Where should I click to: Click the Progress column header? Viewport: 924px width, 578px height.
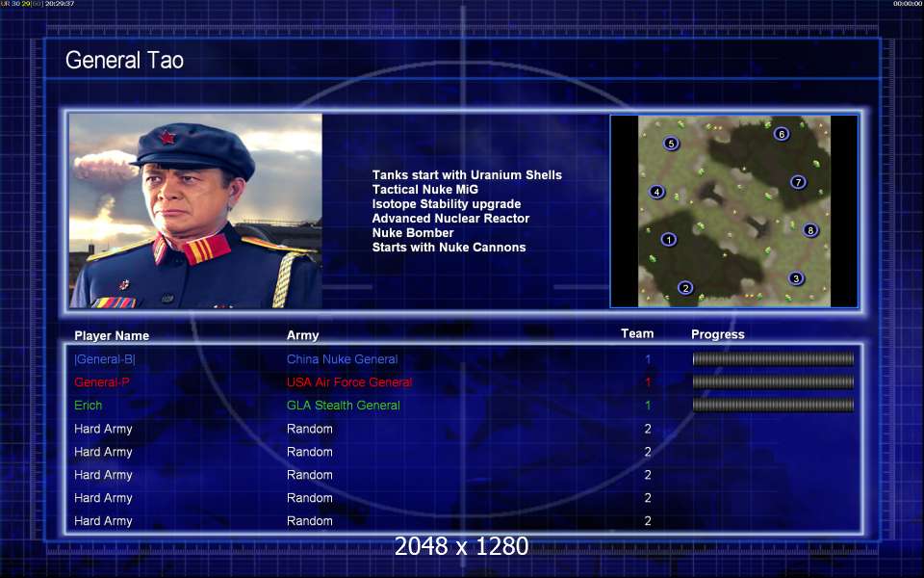[x=718, y=334]
